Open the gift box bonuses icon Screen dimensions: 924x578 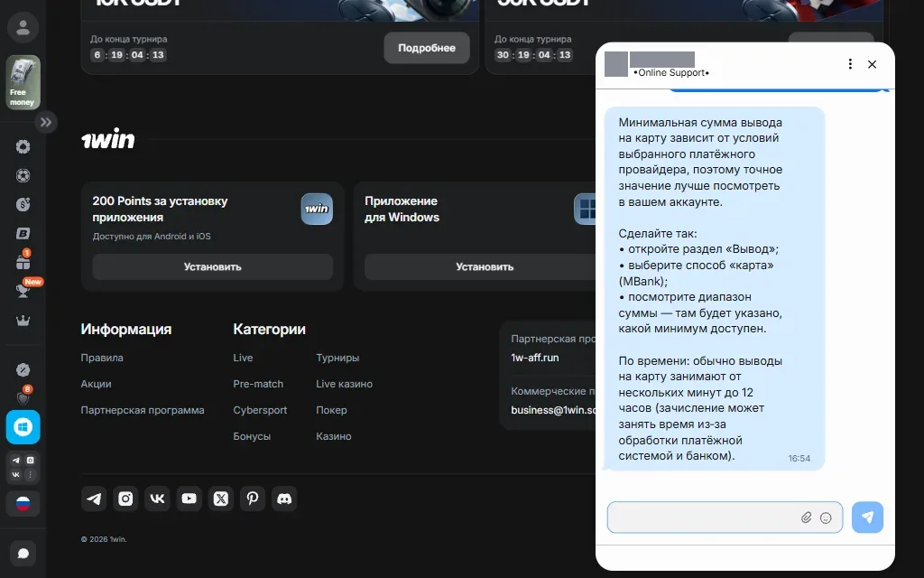click(23, 261)
